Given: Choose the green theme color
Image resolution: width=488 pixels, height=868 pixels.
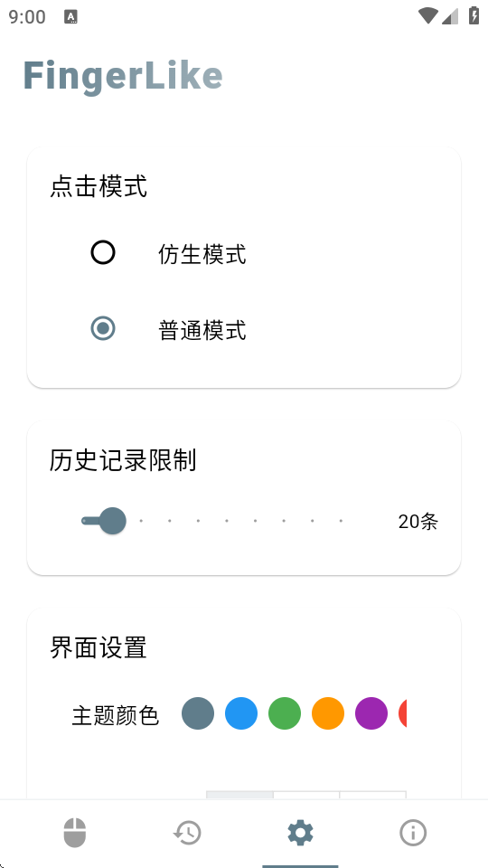Looking at the screenshot, I should [285, 713].
